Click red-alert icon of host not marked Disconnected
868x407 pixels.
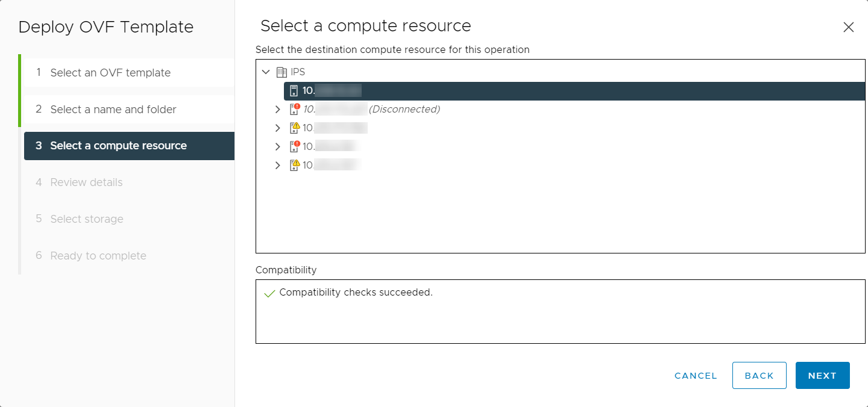(295, 146)
